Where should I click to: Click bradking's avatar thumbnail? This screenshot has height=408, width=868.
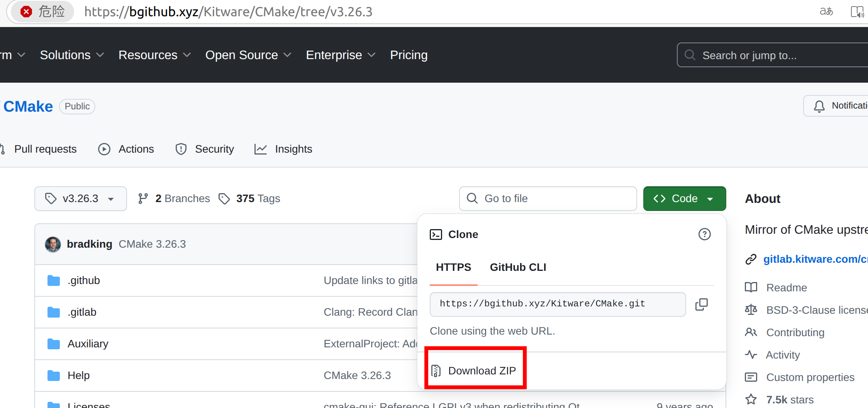53,244
